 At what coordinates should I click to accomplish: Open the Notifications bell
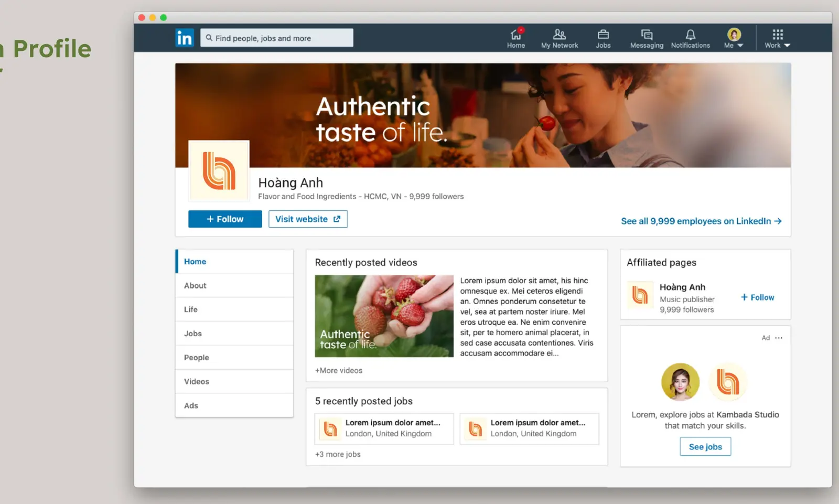pyautogui.click(x=690, y=38)
